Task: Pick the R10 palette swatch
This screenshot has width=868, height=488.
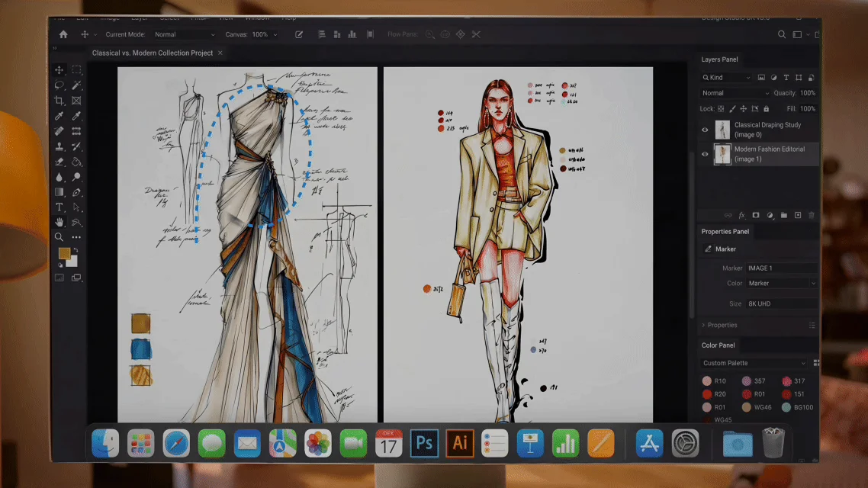Action: point(707,381)
